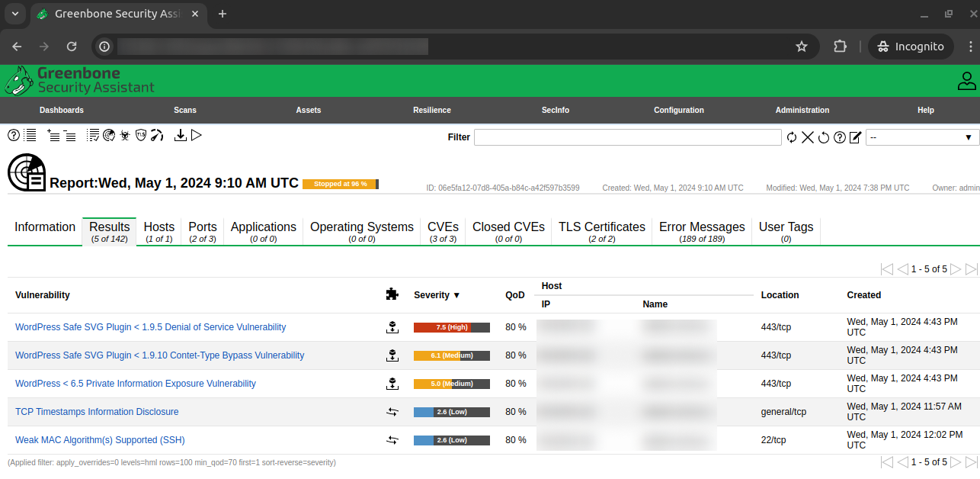Click the vendor fix icon for WordPress < 6.5 row

(392, 384)
